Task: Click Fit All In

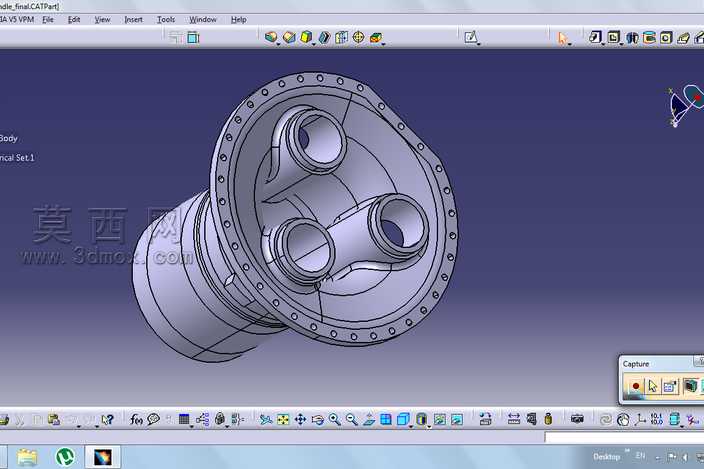Action: click(283, 420)
